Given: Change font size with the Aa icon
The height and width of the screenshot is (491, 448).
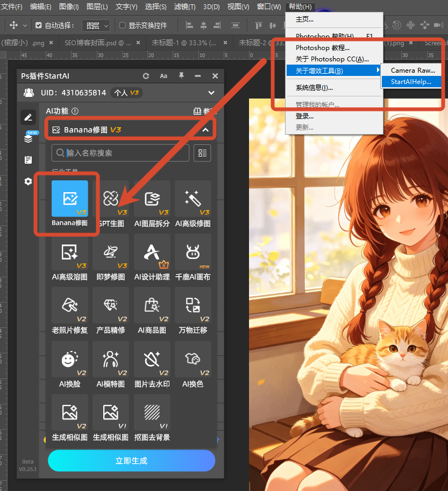Looking at the screenshot, I should tap(163, 76).
